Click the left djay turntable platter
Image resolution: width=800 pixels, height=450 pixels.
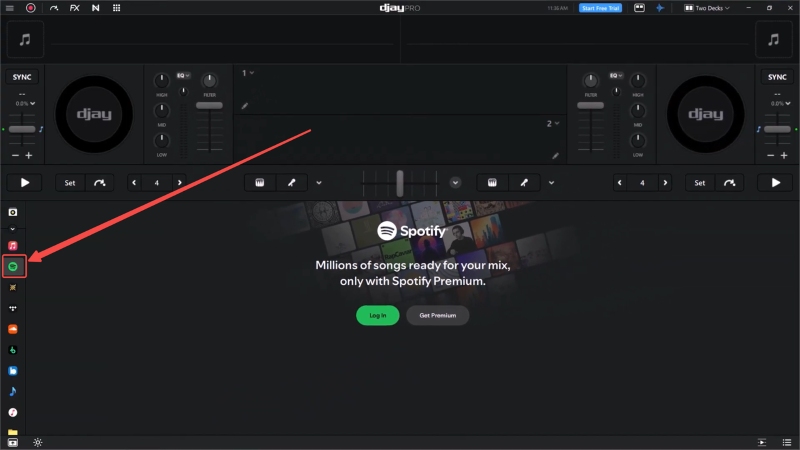(94, 114)
